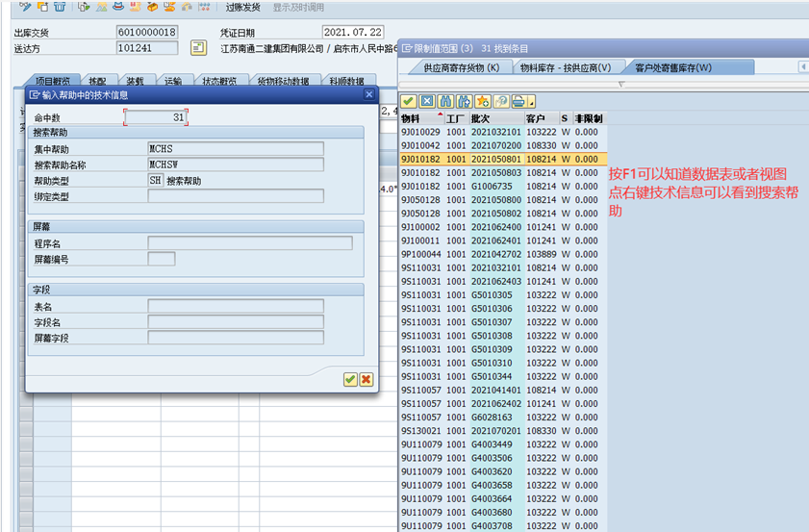Click the house icon in top toolbar
809x532 pixels.
click(187, 6)
